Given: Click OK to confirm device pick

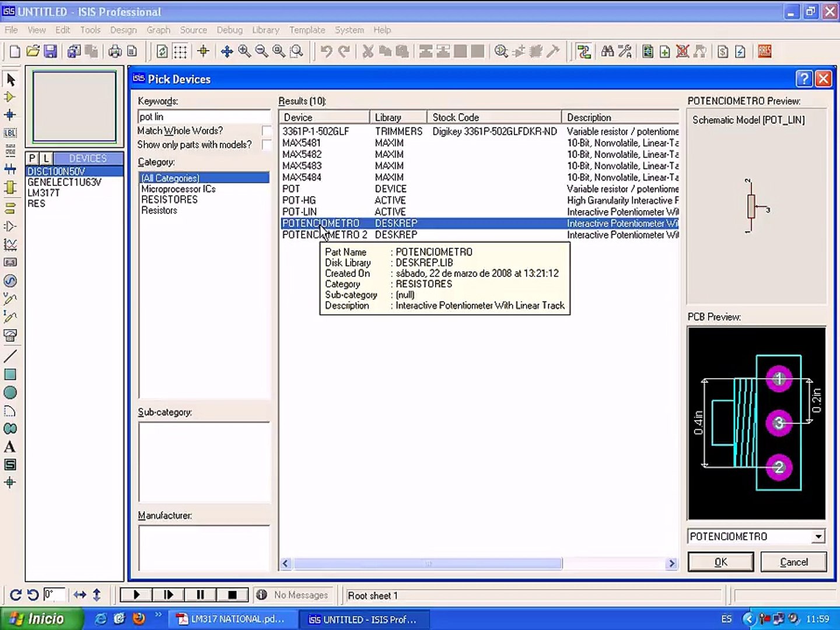Looking at the screenshot, I should tap(720, 562).
